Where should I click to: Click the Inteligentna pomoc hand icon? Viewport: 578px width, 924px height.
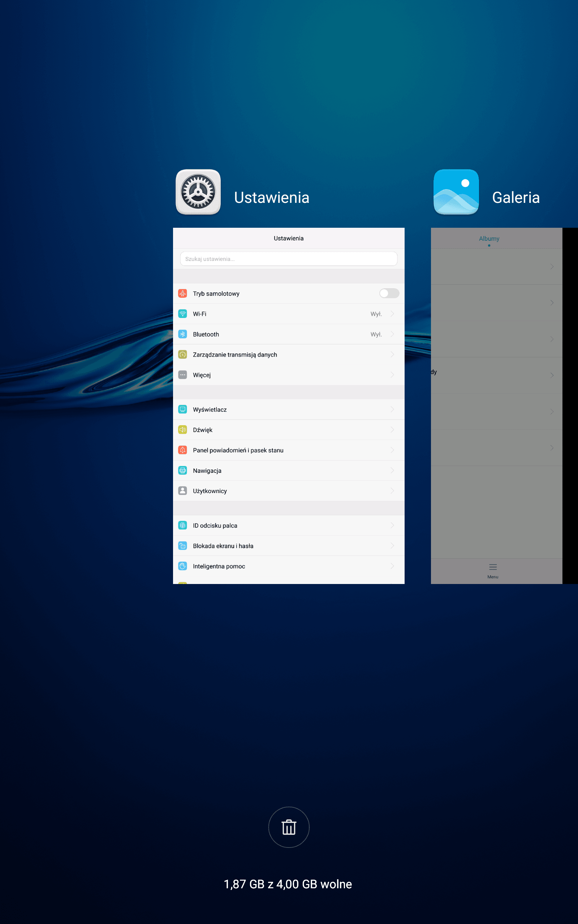point(183,566)
